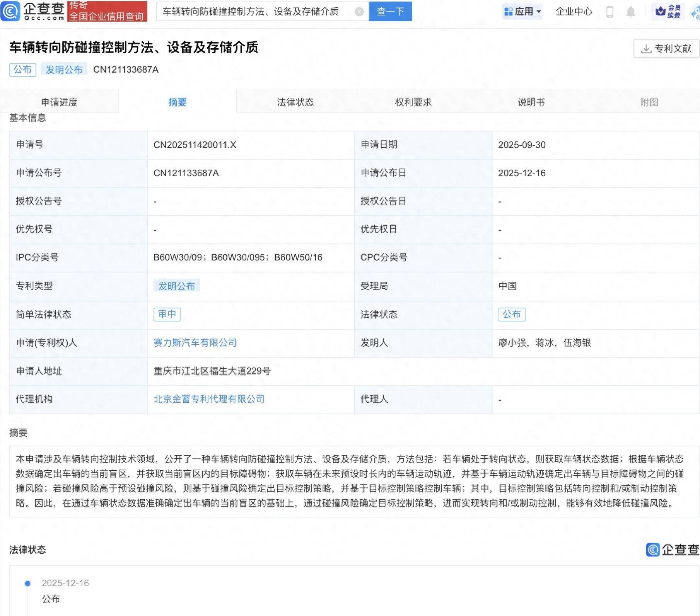
Task: Open the 说明书 tab
Action: [x=530, y=102]
